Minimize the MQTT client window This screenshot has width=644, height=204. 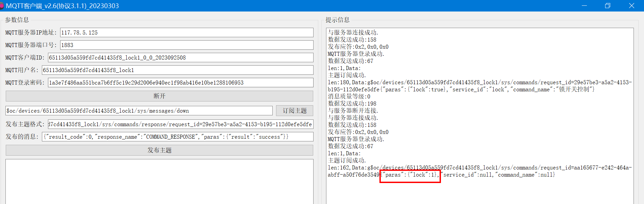[584, 6]
